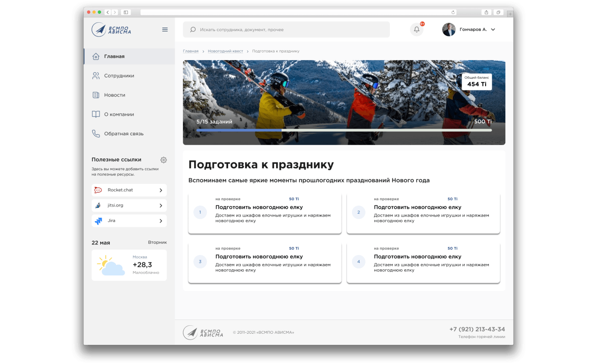597x364 pixels.
Task: Click the "Полезные ссылки" section heading
Action: click(116, 160)
